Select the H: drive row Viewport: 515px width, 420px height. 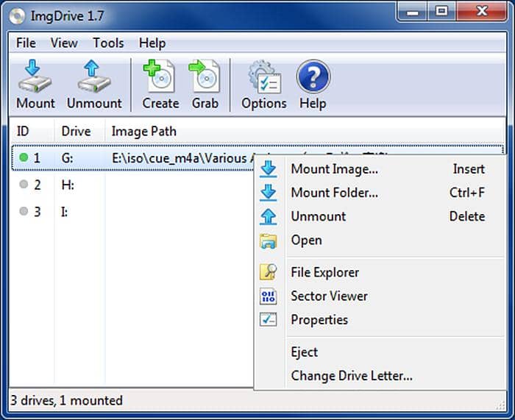tap(132, 185)
